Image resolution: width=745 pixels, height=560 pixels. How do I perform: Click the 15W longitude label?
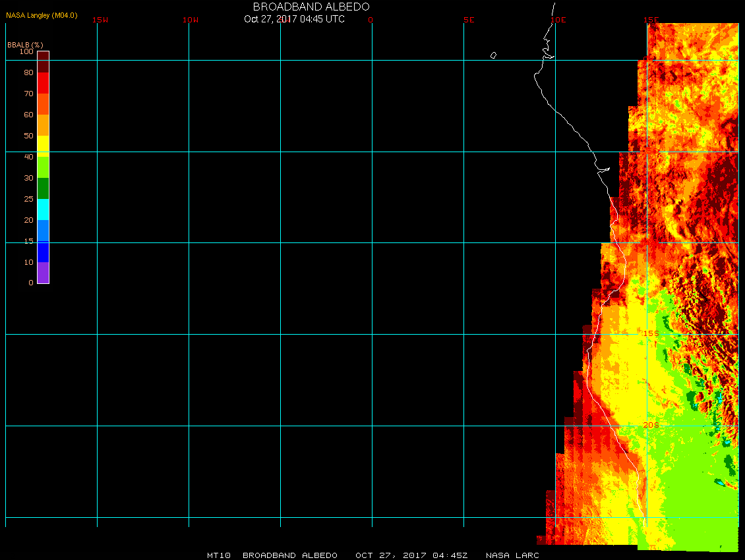100,20
